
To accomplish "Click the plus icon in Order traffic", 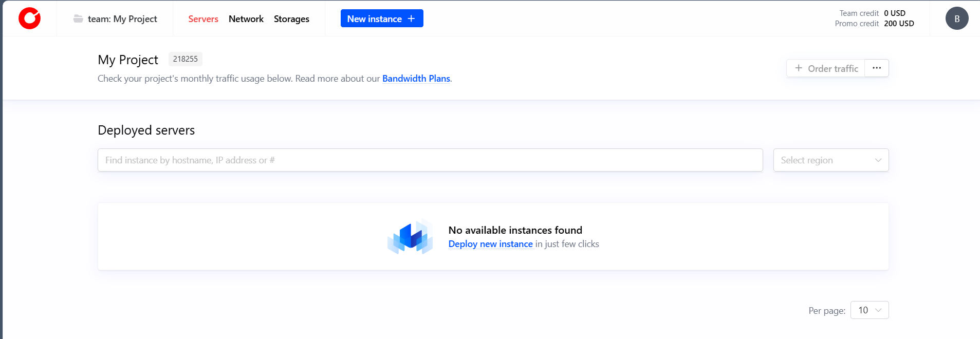I will 799,68.
